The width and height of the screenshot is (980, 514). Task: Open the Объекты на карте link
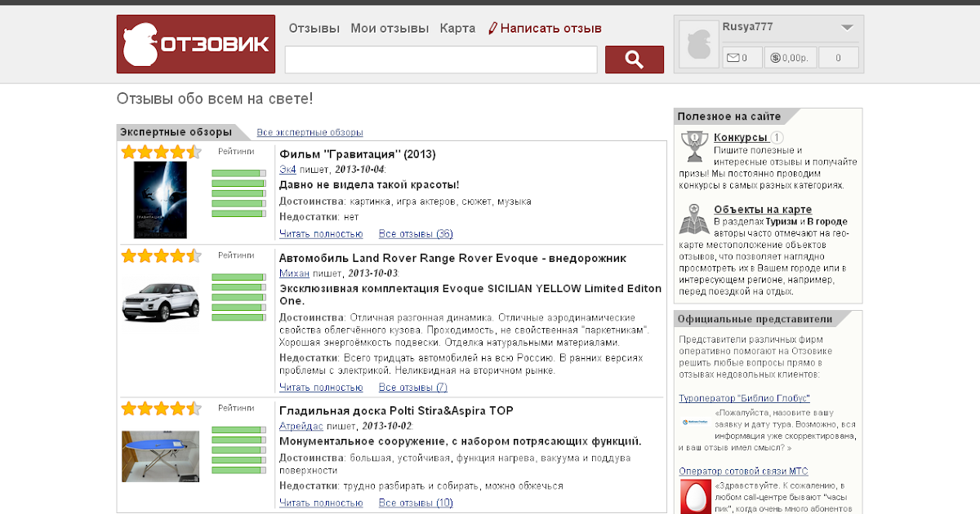(763, 210)
